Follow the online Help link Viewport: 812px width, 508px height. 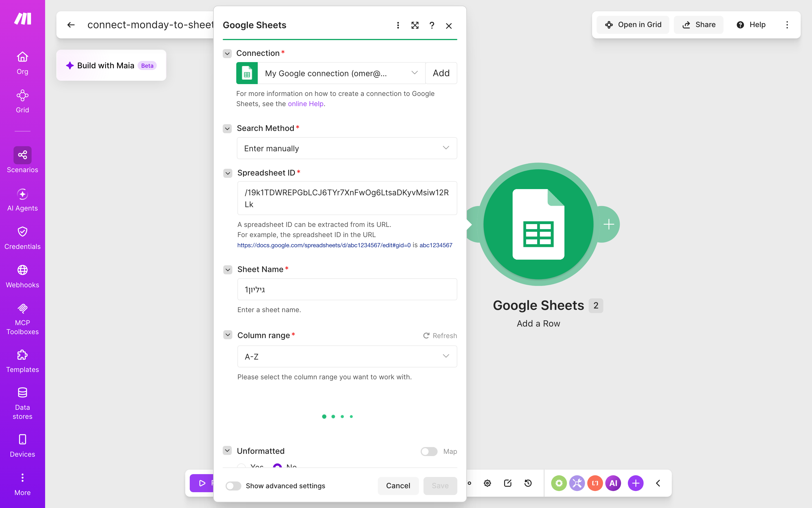pyautogui.click(x=306, y=104)
